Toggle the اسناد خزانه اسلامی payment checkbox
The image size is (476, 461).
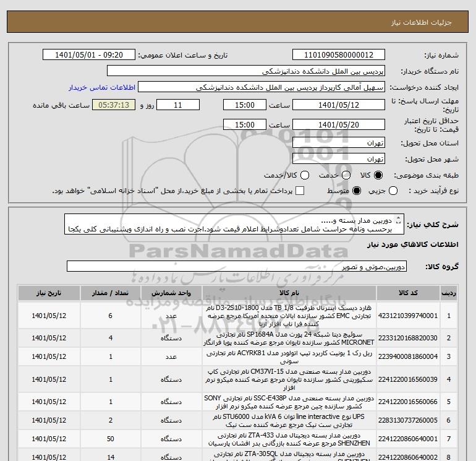pyautogui.click(x=300, y=191)
